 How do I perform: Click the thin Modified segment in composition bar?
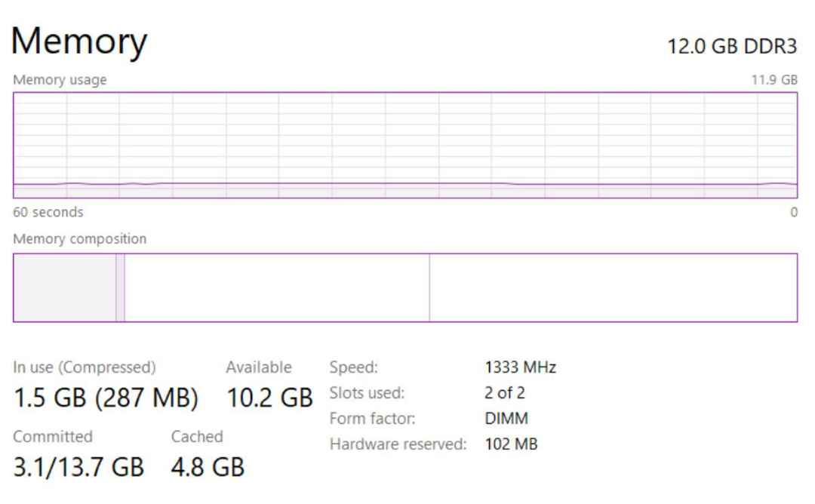pyautogui.click(x=121, y=287)
